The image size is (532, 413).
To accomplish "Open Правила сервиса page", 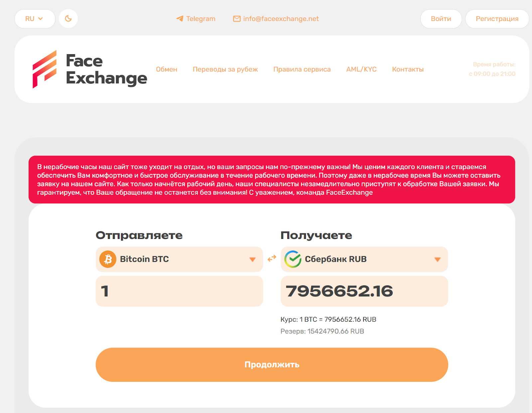I will tap(302, 69).
